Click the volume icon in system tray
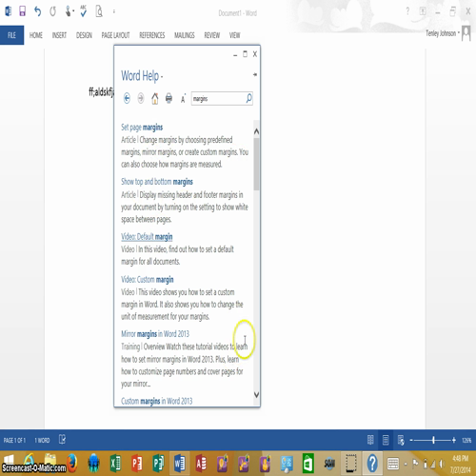This screenshot has height=476, width=476. [x=441, y=464]
